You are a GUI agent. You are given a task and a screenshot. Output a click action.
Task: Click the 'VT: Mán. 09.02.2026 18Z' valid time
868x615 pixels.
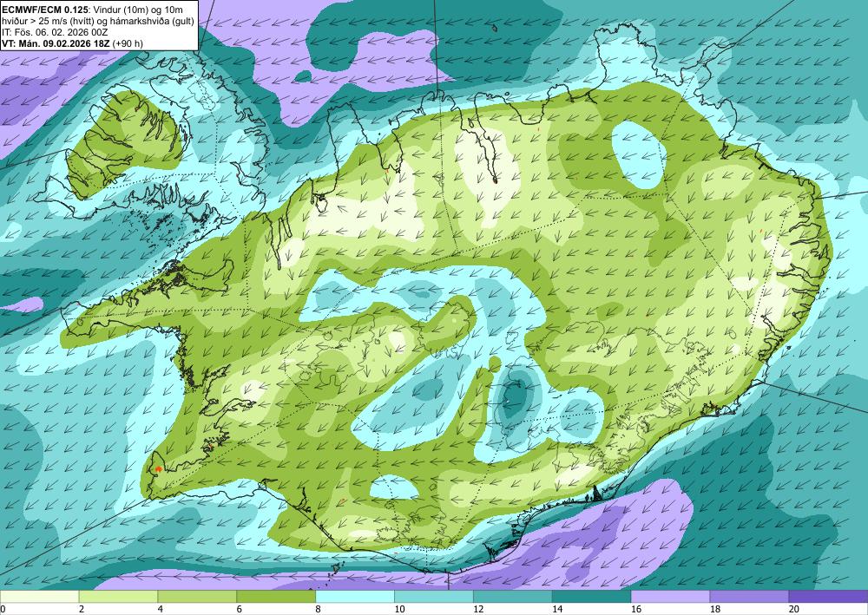click(56, 43)
